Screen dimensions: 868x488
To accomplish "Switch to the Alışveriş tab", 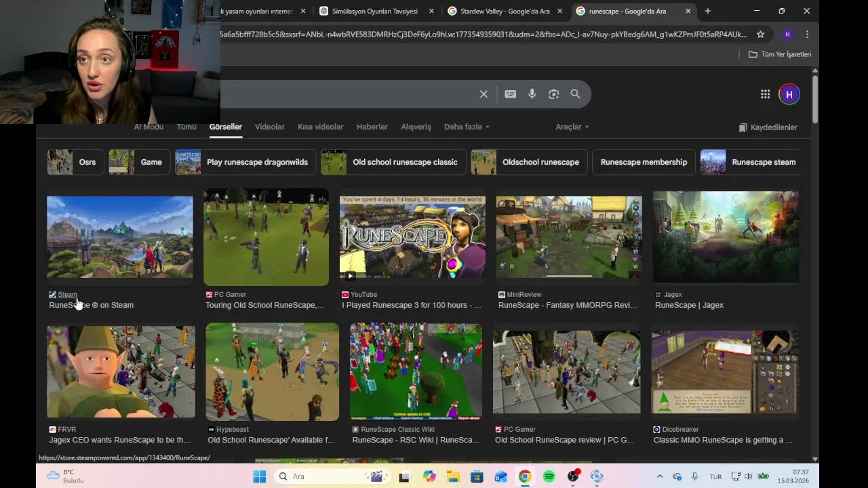I will tap(416, 127).
